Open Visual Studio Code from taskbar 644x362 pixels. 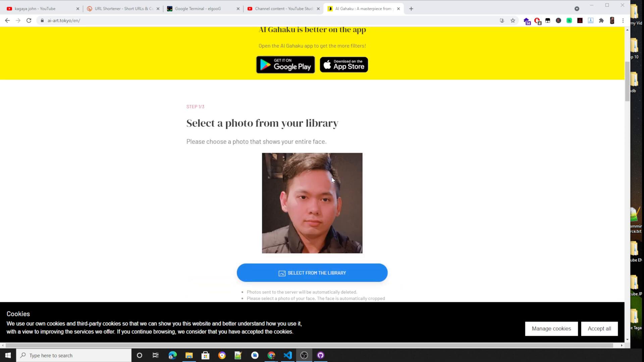[288, 355]
